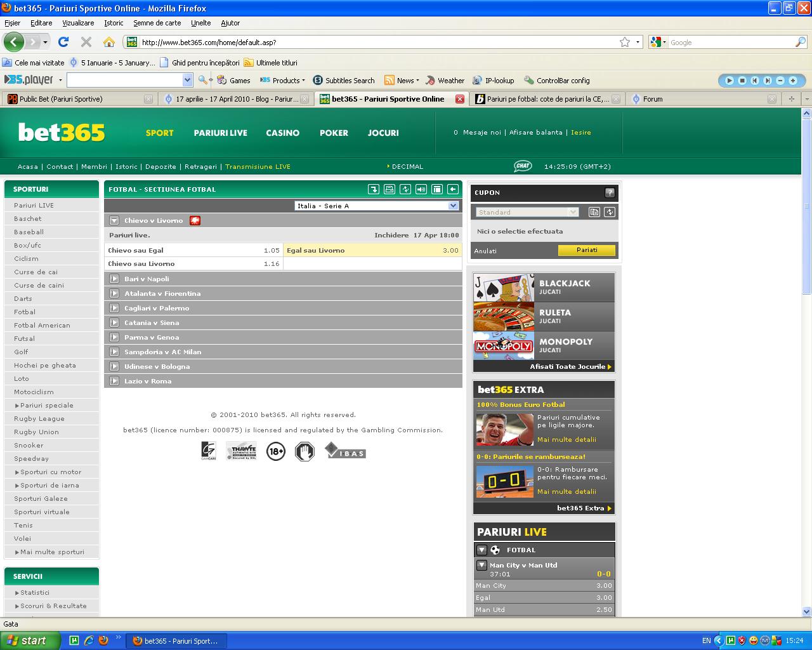
Task: Open ControlBar config
Action: pos(557,81)
